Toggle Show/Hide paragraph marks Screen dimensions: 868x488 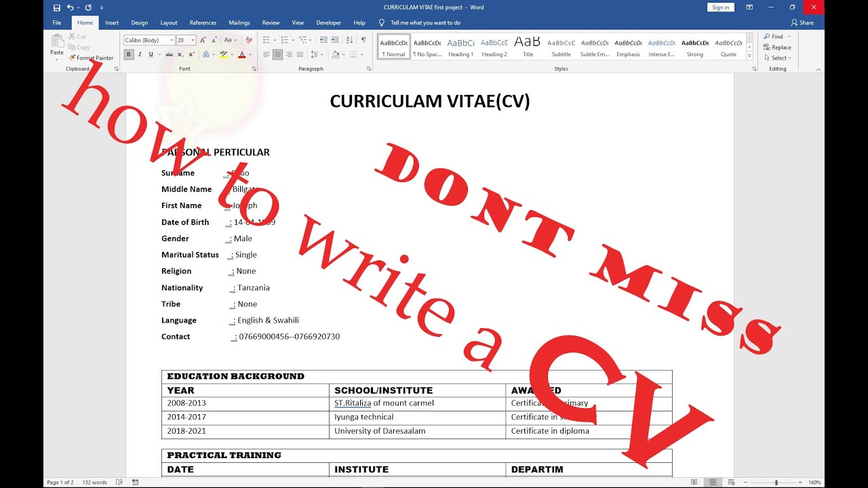click(363, 40)
